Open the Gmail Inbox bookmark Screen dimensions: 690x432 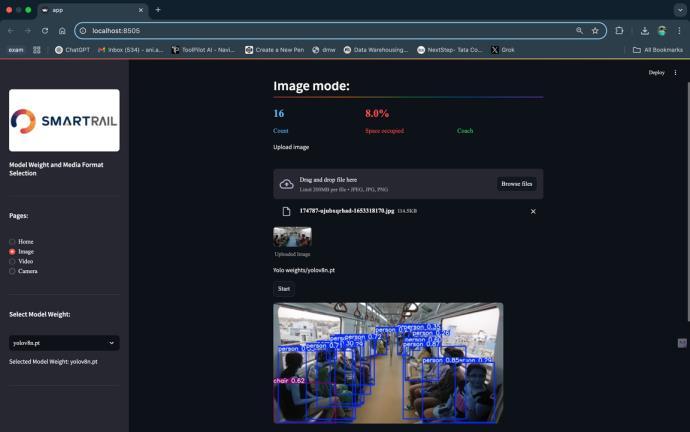click(x=130, y=50)
